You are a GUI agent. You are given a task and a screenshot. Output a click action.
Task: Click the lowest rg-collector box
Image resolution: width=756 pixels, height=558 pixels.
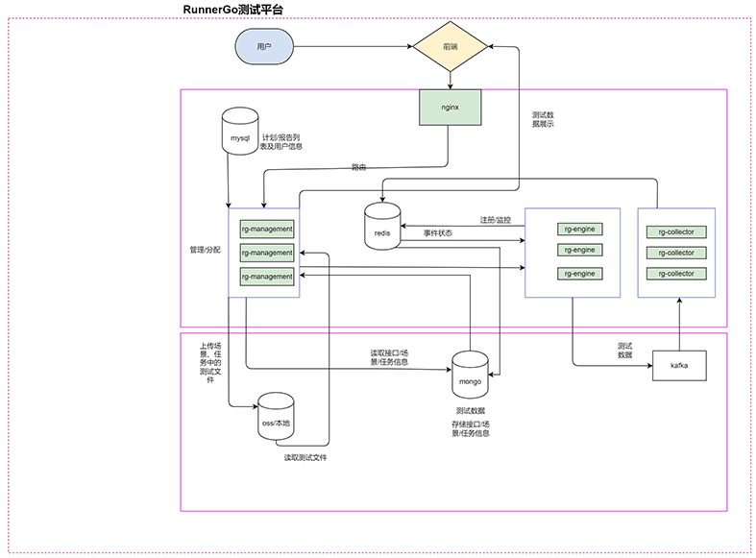tap(676, 274)
